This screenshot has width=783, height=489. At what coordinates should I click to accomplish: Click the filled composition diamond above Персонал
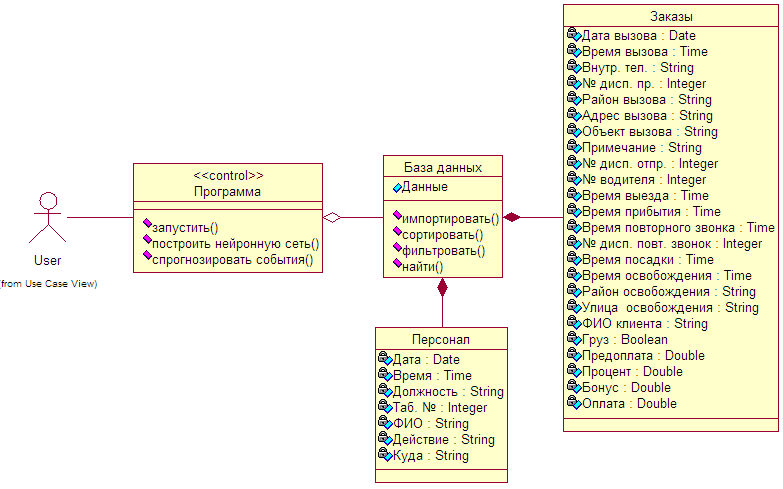[x=442, y=287]
